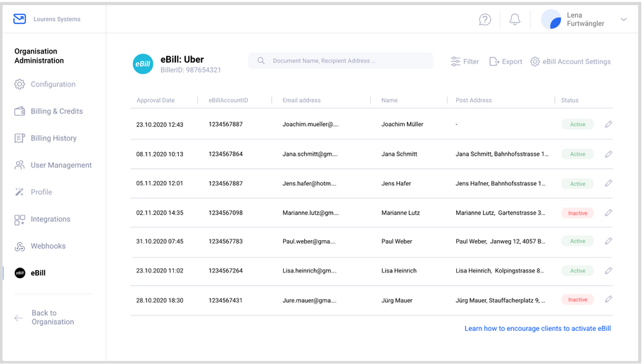Click the User Management people icon
Viewport: 642px width, 364px height.
click(x=20, y=165)
